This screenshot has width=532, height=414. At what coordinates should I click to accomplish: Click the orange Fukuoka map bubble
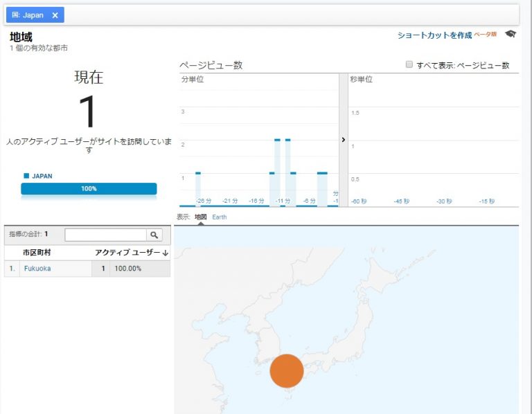coord(287,371)
